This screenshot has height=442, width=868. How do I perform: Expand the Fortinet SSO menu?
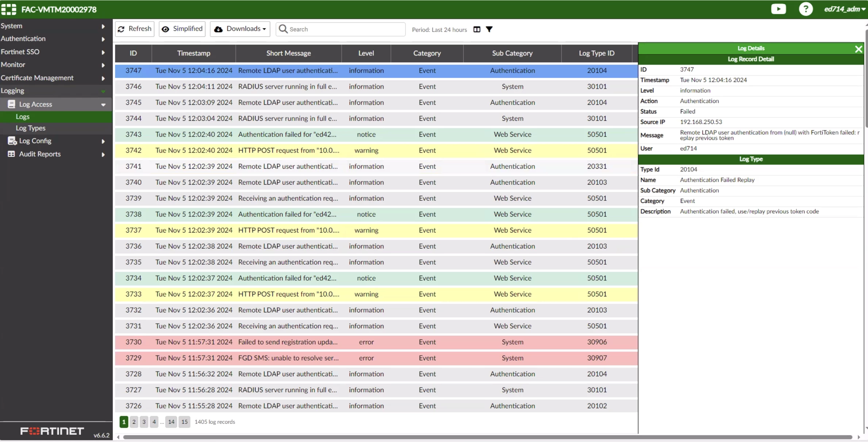(x=56, y=52)
